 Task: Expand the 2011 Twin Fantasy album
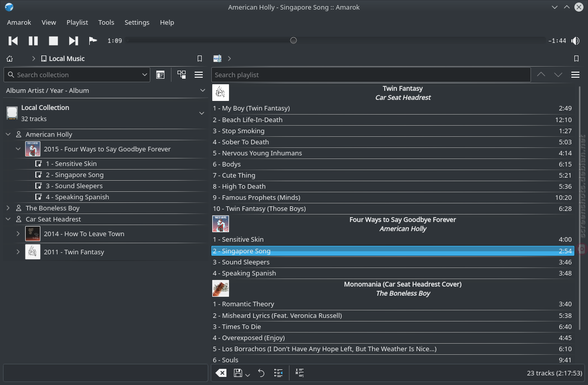(x=18, y=252)
